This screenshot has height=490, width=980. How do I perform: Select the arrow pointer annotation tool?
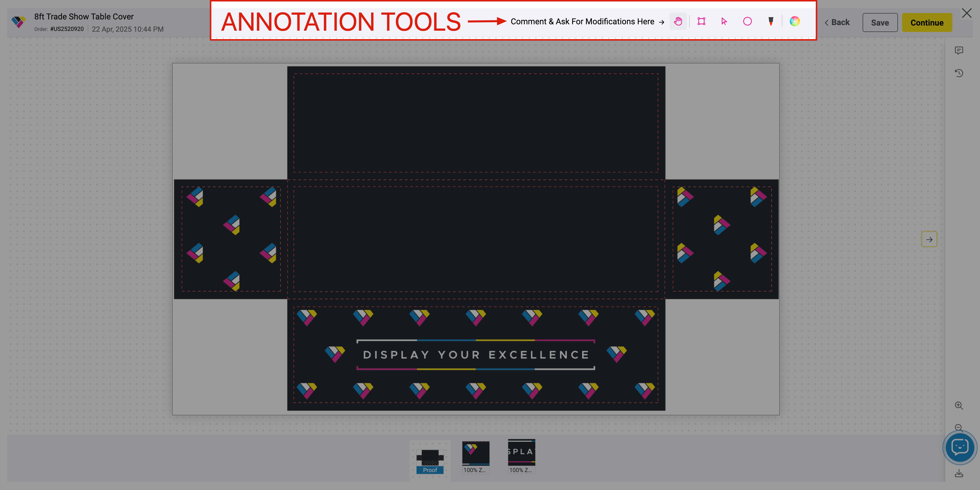[724, 21]
